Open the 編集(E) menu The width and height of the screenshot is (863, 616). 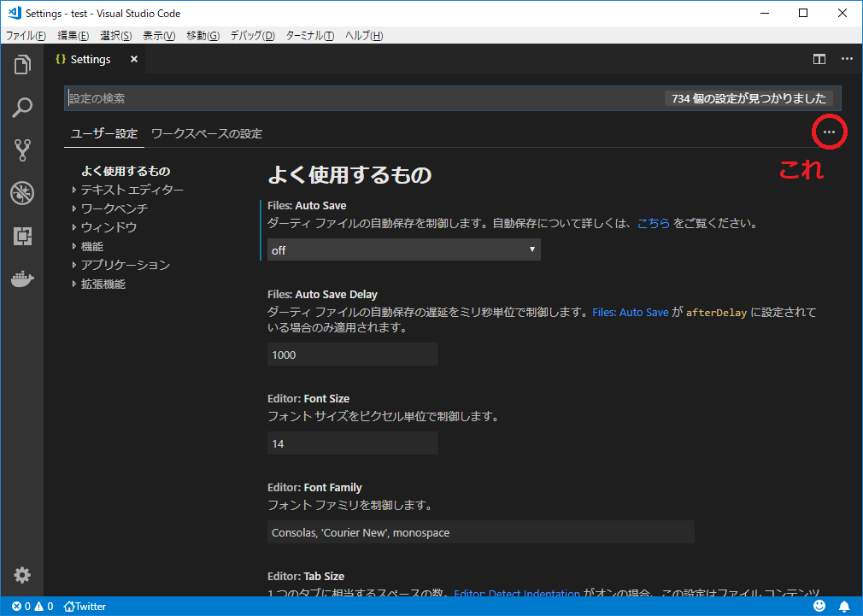(x=73, y=36)
